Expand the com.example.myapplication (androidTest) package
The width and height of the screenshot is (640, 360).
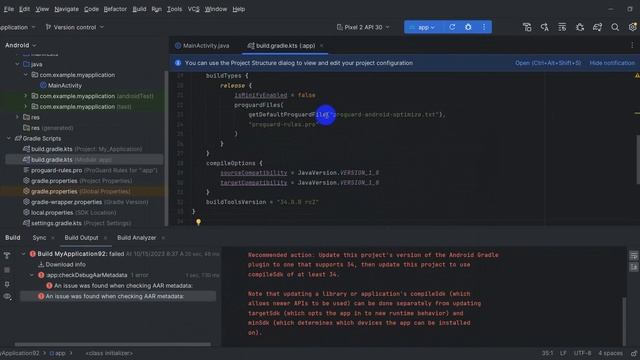26,96
